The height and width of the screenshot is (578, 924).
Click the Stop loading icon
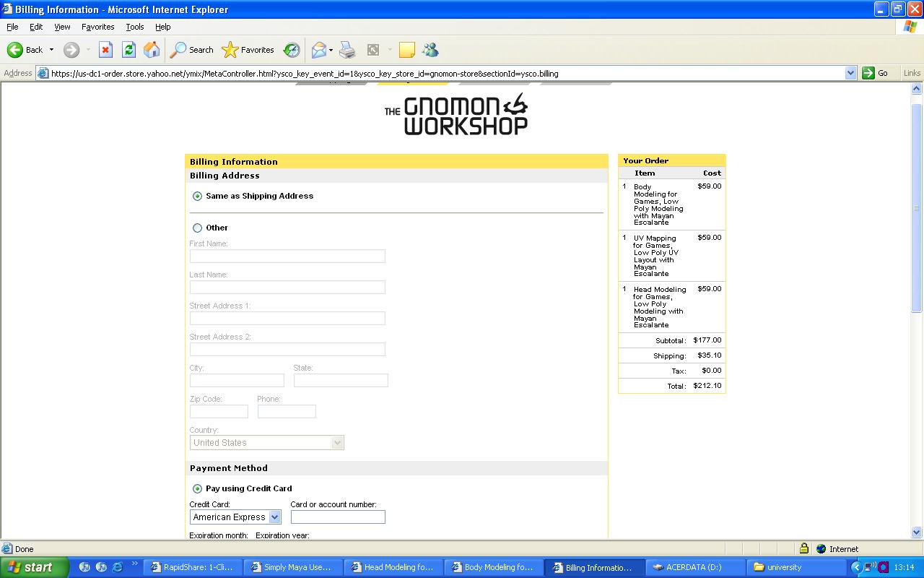point(105,50)
